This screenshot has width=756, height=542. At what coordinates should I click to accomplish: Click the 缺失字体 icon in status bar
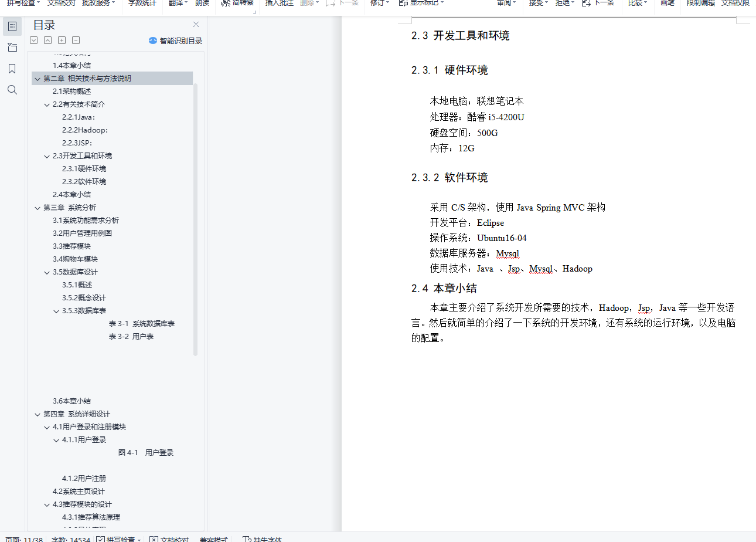(x=247, y=539)
